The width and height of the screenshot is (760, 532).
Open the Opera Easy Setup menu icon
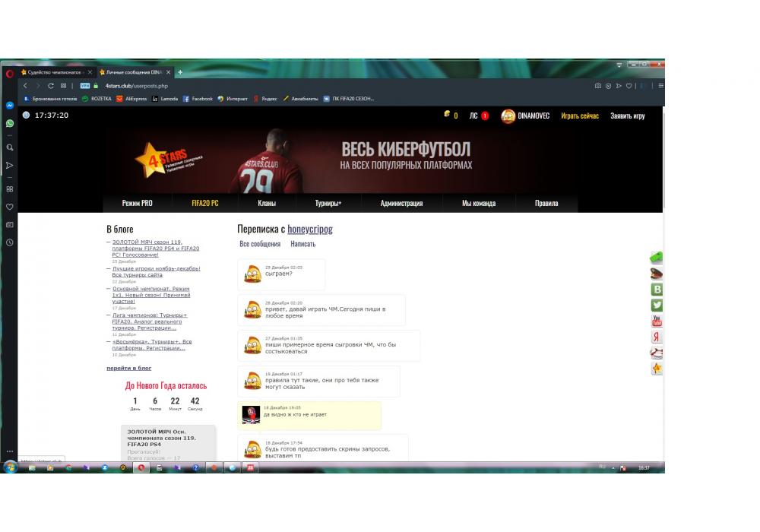(x=660, y=86)
